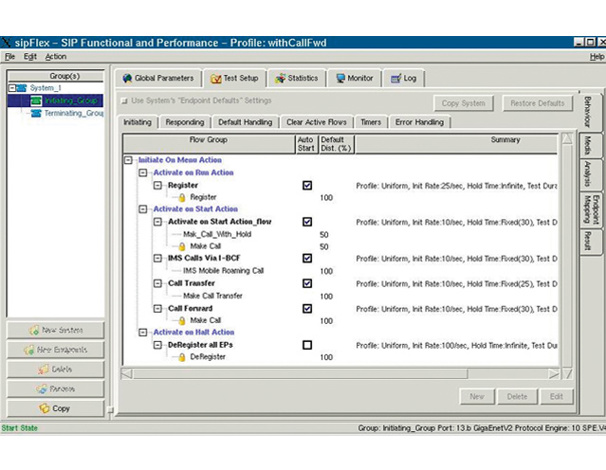Collapse the Initiate On Menu Action node
The image size is (606, 470).
pos(127,160)
